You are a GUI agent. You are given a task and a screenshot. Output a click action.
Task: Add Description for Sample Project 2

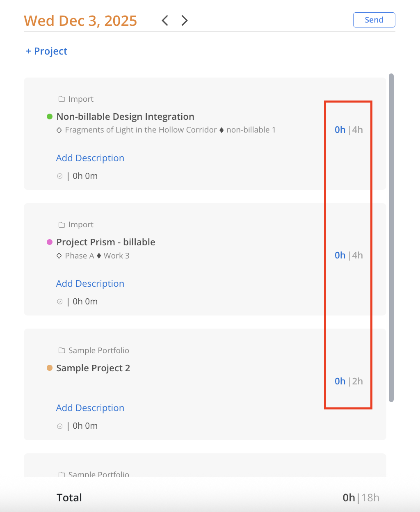pos(90,408)
